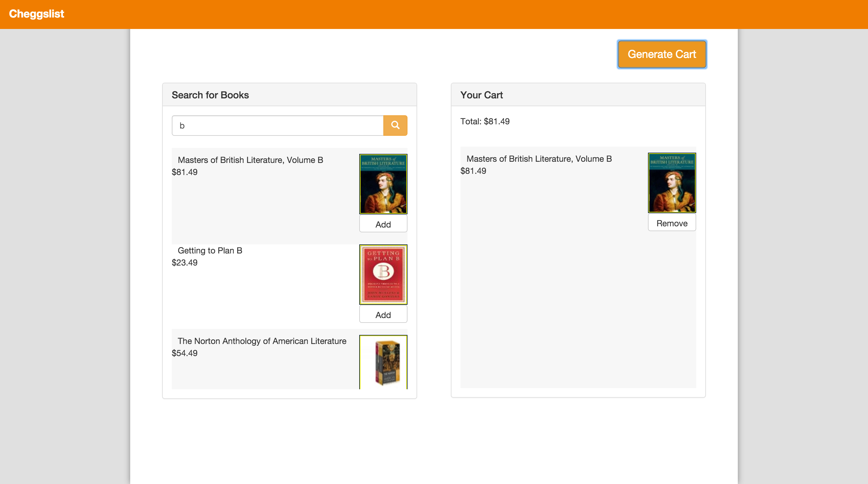868x484 pixels.
Task: Click the Your Cart panel header
Action: point(482,95)
